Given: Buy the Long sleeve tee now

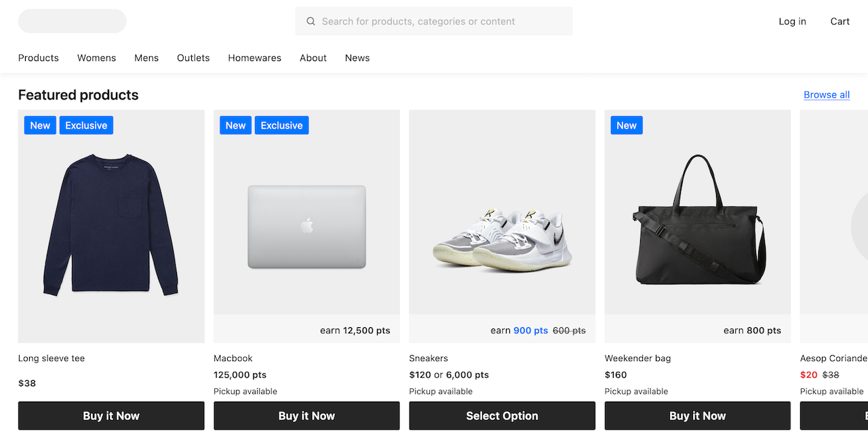Looking at the screenshot, I should tap(111, 415).
